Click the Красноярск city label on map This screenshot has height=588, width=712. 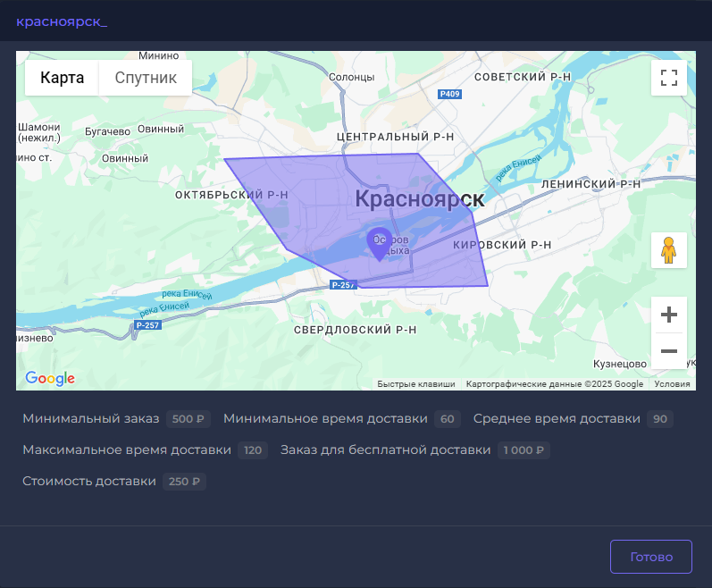click(x=419, y=198)
